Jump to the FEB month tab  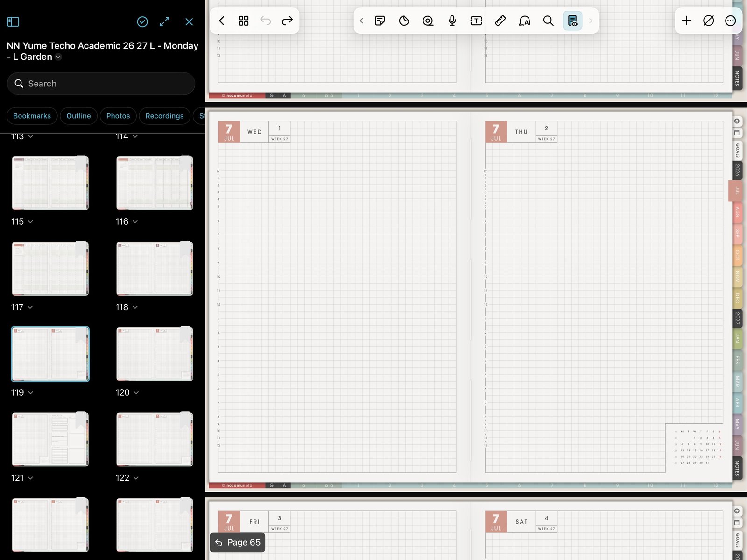[737, 360]
